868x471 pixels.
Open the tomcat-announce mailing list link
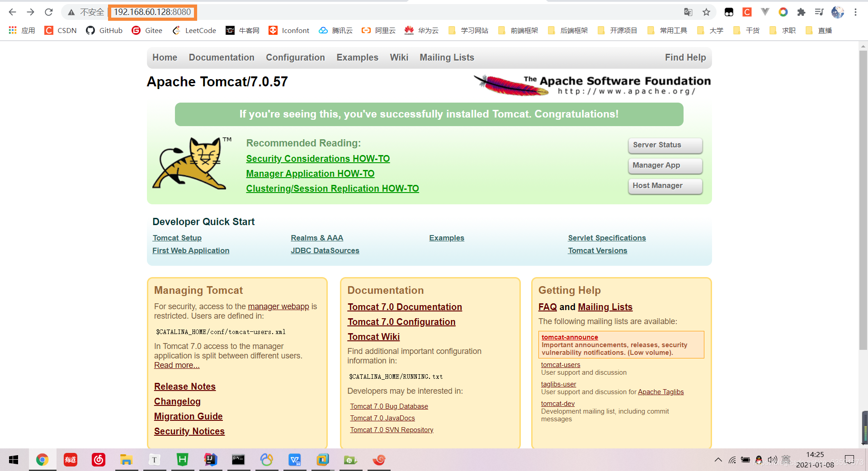tap(570, 337)
